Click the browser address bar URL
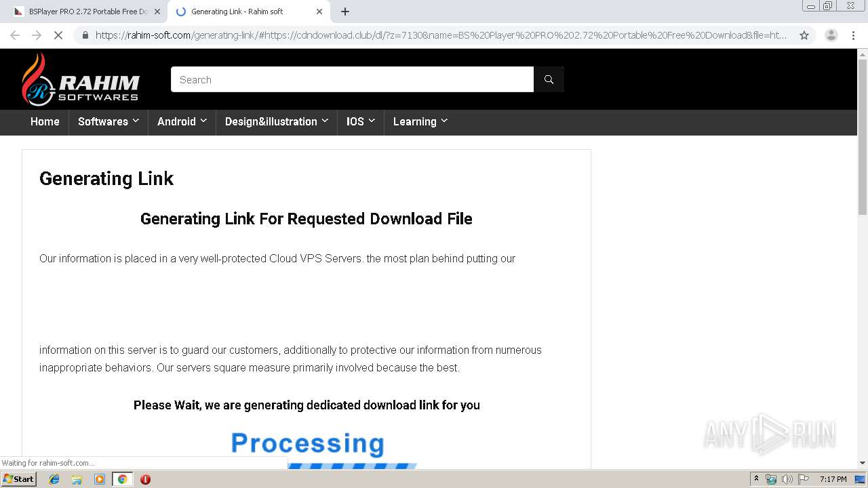Screen dimensions: 868x488 [x=441, y=35]
